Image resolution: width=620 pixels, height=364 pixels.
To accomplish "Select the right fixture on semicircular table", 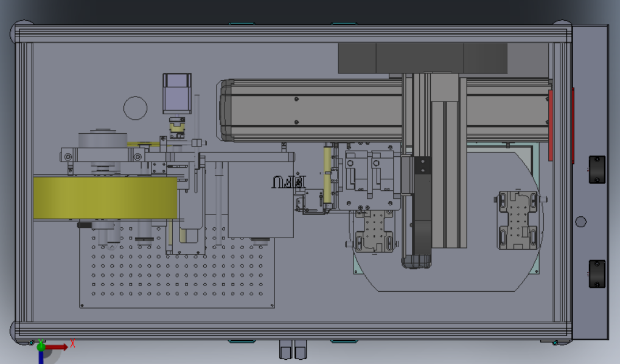I will coord(519,220).
